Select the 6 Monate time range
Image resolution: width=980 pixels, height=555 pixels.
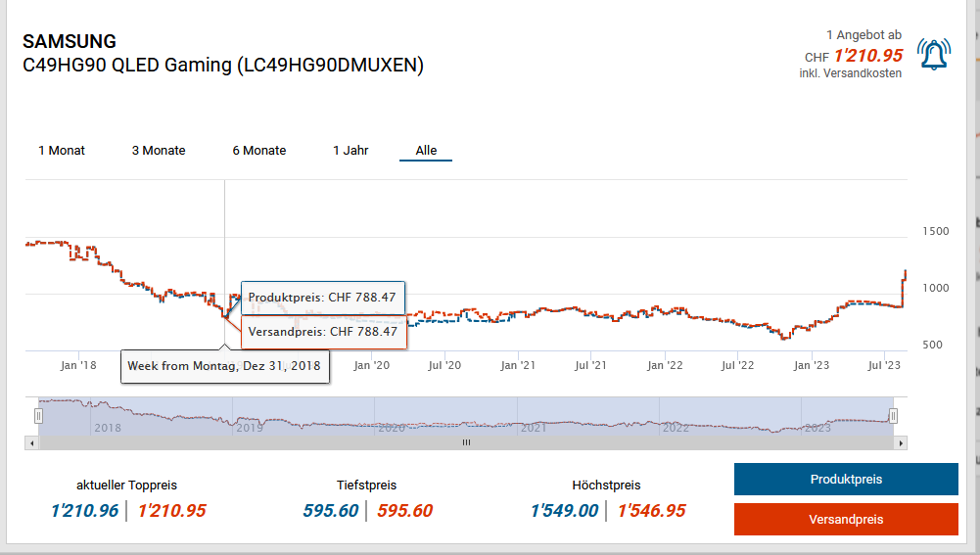pyautogui.click(x=259, y=151)
